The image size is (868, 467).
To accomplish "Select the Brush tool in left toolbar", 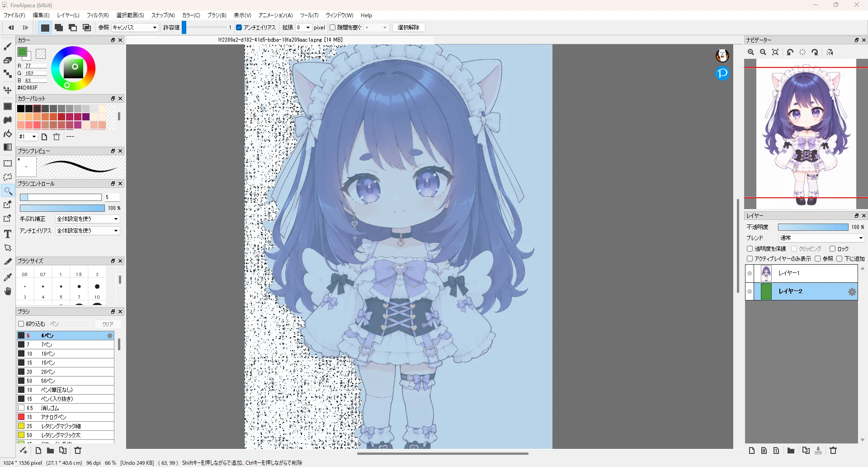I will pos(8,47).
